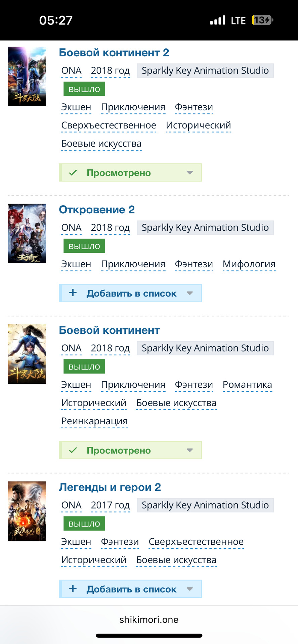The height and width of the screenshot is (644, 298).
Task: Open the Легенды и герои 2 title link
Action: 110,487
